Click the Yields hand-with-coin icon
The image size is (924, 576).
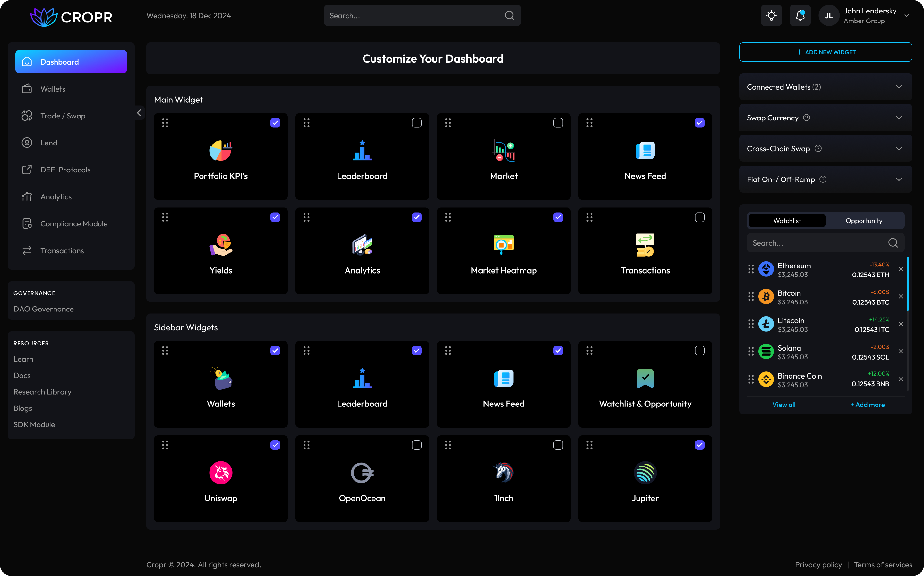pos(221,245)
